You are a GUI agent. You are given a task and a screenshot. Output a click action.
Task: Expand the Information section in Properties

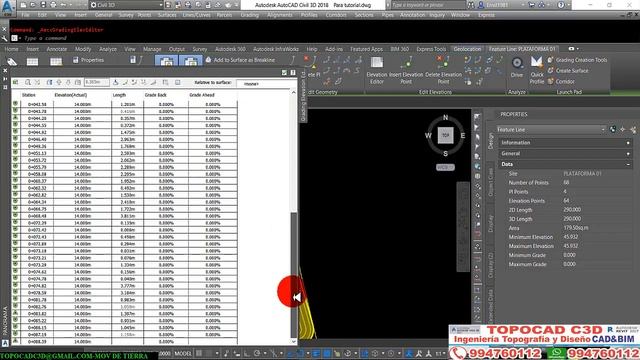coord(565,143)
